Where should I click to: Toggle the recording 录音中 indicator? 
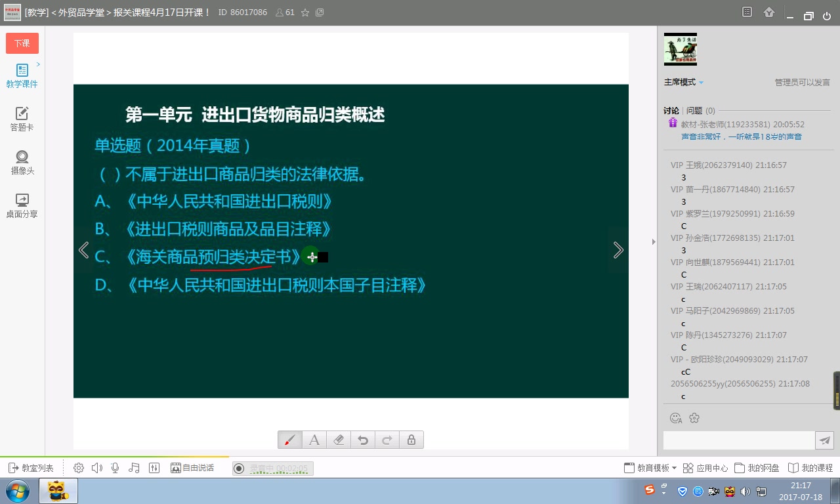pos(273,468)
